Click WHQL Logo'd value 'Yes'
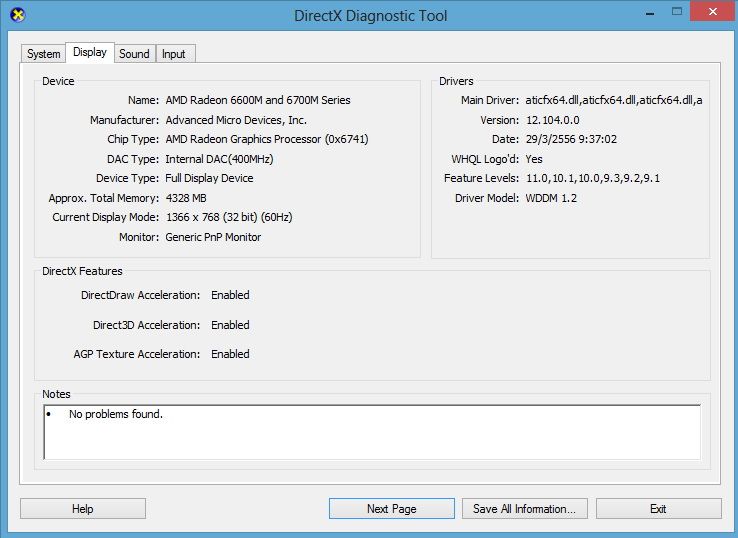The image size is (738, 538). 534,159
